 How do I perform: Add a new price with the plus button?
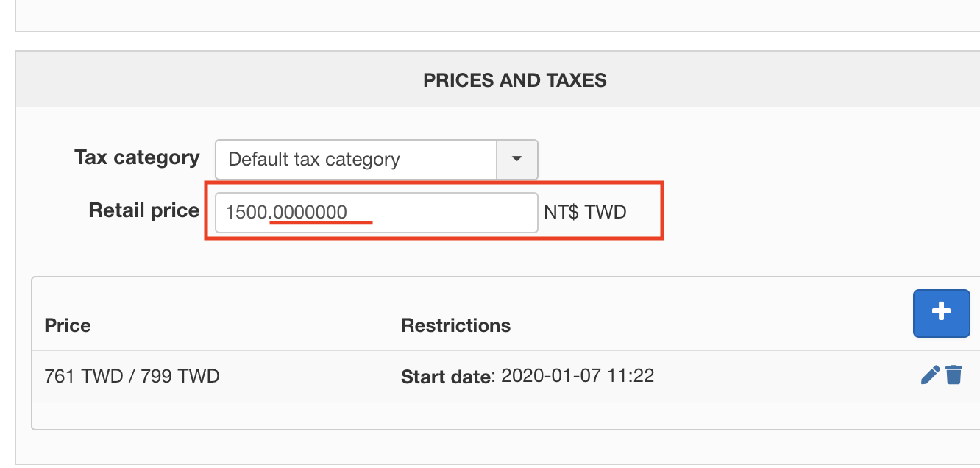coord(941,313)
